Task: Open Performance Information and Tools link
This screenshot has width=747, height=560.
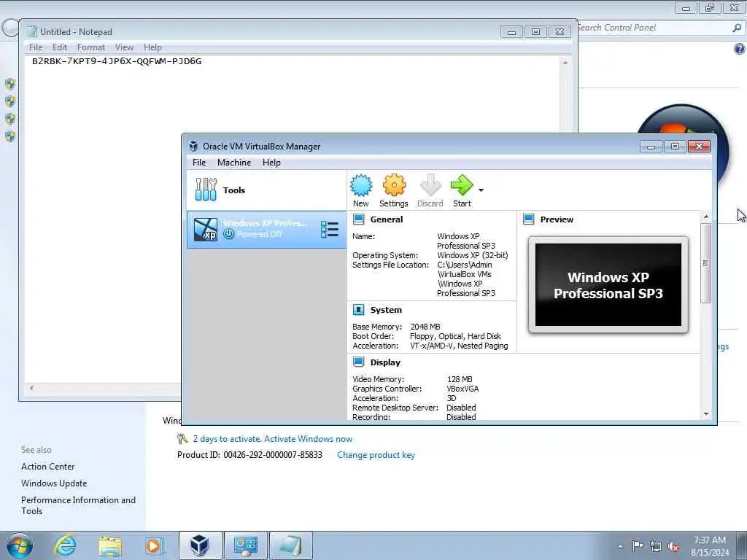Action: 78,505
